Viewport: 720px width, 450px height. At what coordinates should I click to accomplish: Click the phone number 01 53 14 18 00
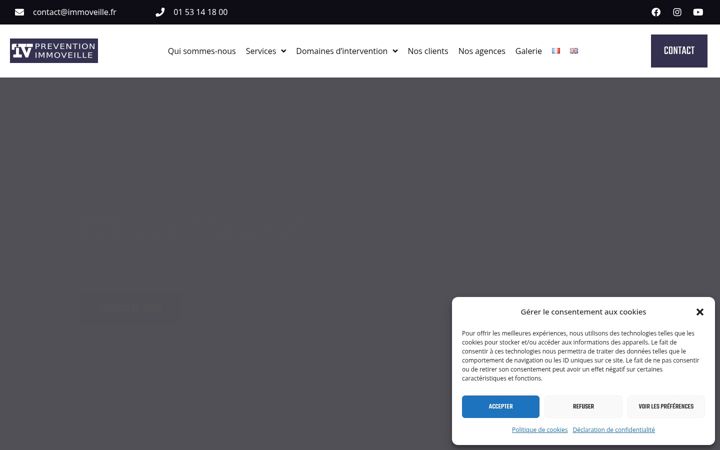point(201,12)
